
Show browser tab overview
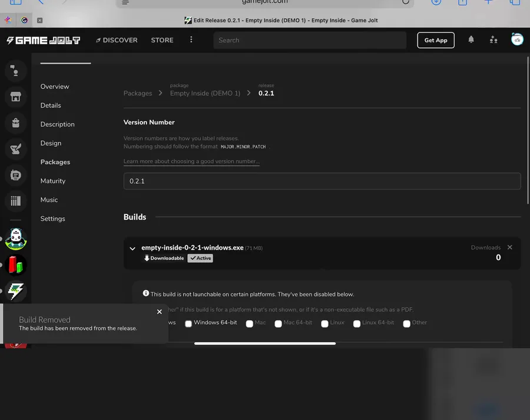click(x=515, y=2)
